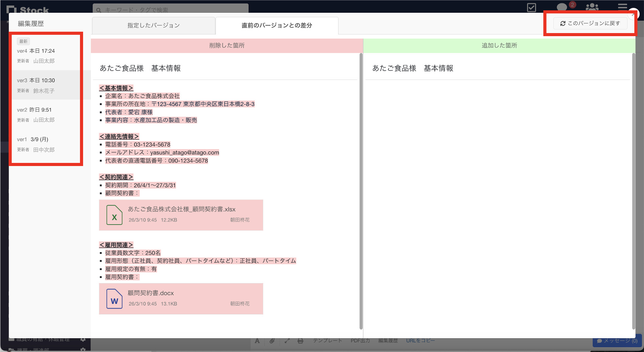This screenshot has width=644, height=352.
Task: Select the text formatting 'A' icon
Action: 257,341
